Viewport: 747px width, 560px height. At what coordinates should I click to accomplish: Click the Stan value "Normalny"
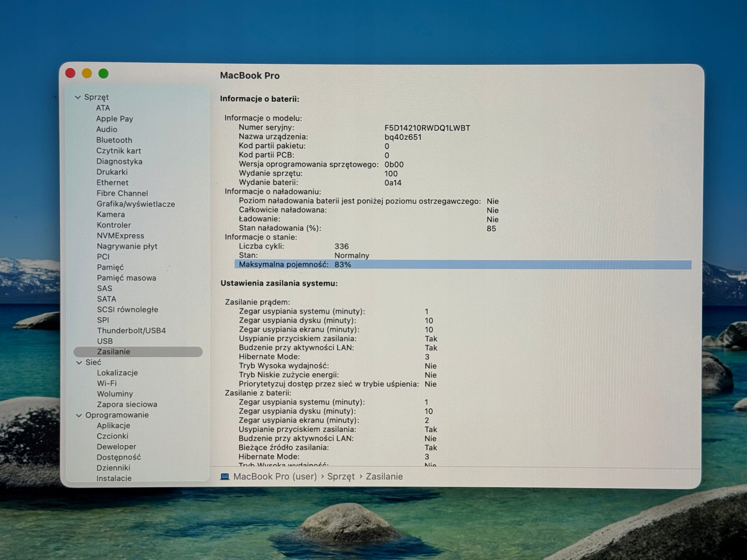[352, 256]
